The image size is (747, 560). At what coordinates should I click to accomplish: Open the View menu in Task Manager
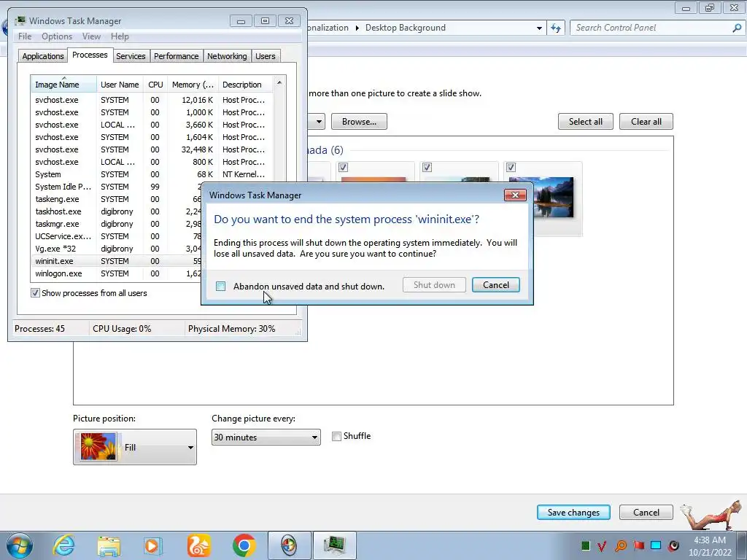click(91, 36)
